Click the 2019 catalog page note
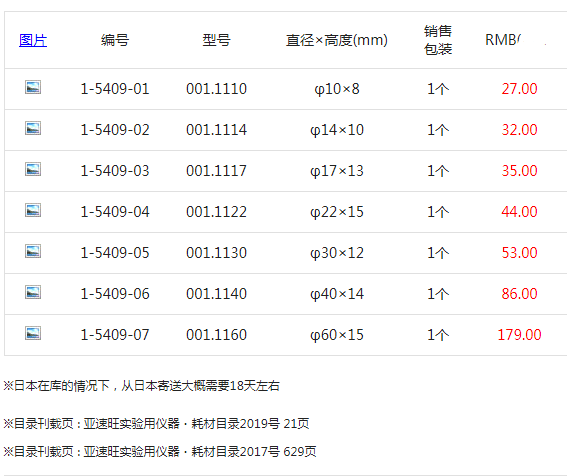Screen dimensions: 567x476 point(156,423)
